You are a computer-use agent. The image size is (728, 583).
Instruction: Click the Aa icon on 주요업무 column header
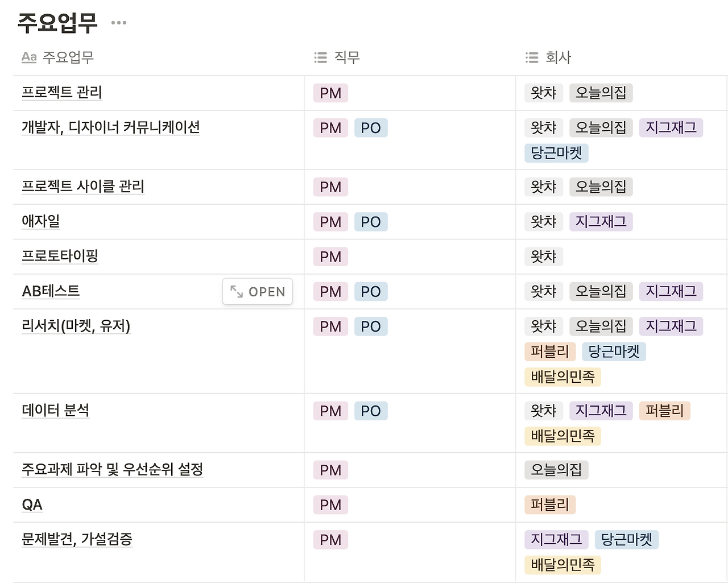29,57
